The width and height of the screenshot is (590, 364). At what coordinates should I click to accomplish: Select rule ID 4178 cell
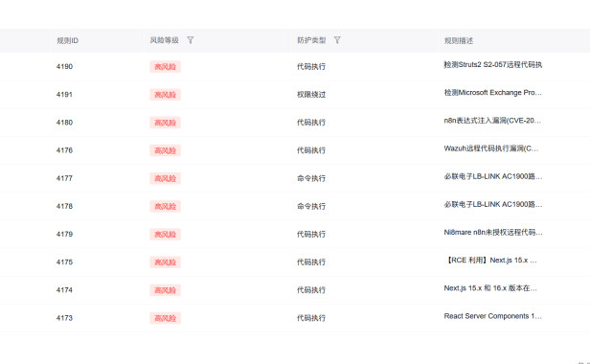coord(64,206)
